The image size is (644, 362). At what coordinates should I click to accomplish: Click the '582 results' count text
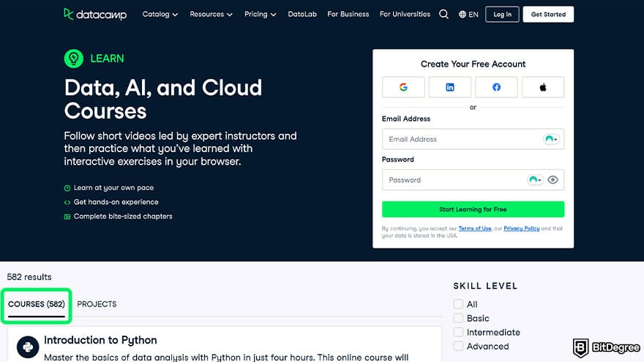[x=29, y=277]
